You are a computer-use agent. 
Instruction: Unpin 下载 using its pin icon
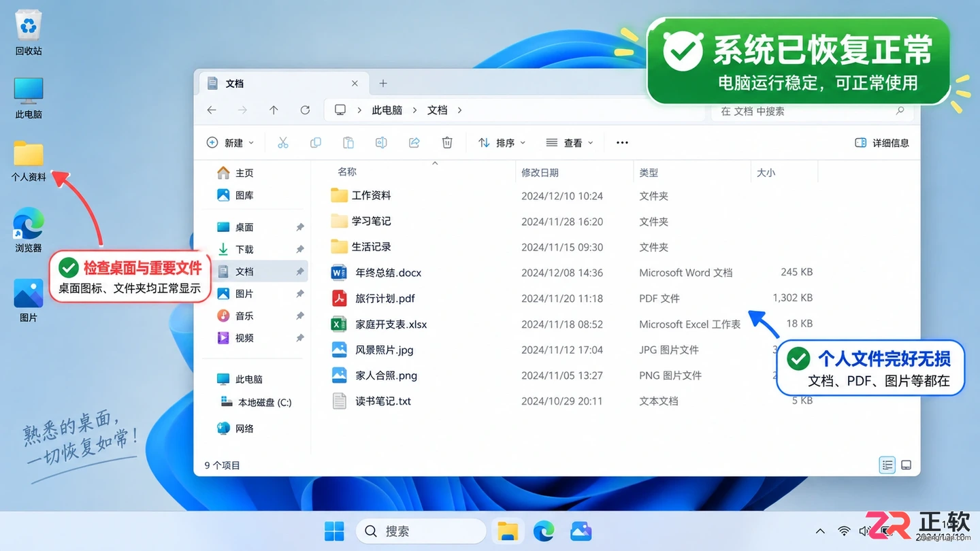[x=299, y=249]
